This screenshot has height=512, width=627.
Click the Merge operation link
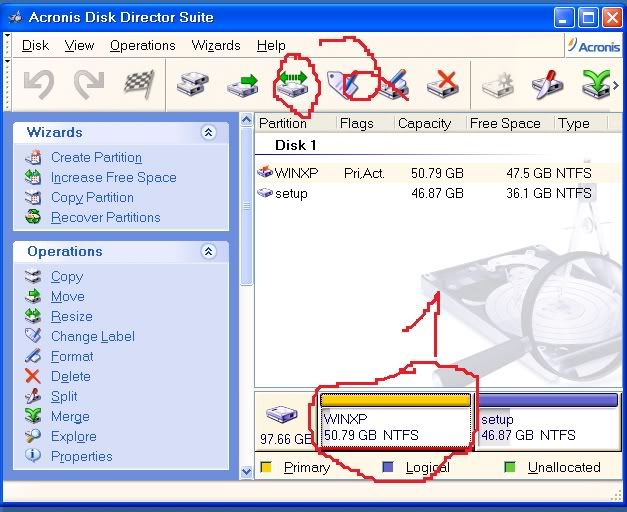click(70, 416)
